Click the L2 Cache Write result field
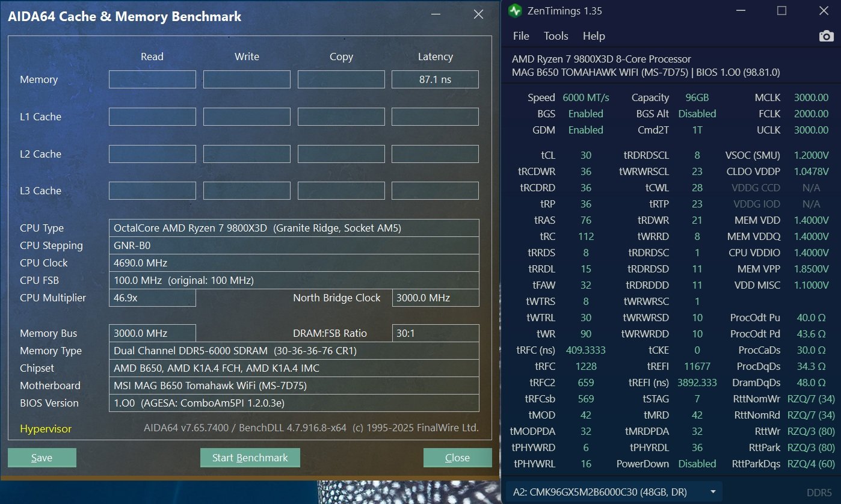The image size is (841, 504). coord(247,154)
